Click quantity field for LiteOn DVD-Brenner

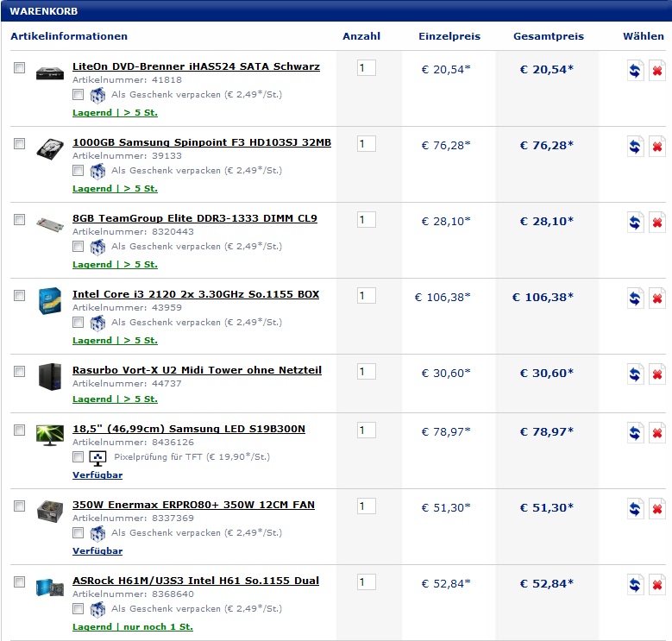tap(367, 67)
